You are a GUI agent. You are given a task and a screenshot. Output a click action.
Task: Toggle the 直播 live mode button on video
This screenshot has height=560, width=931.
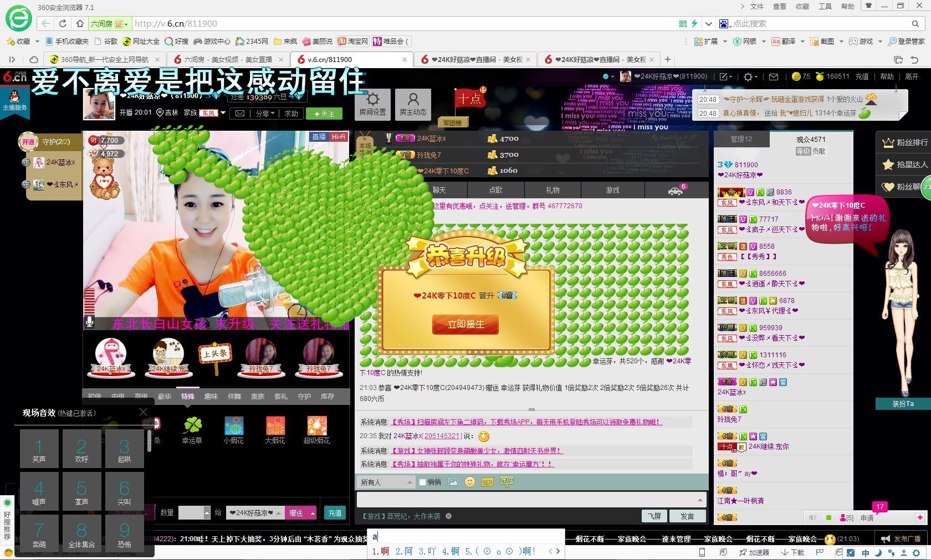click(319, 137)
